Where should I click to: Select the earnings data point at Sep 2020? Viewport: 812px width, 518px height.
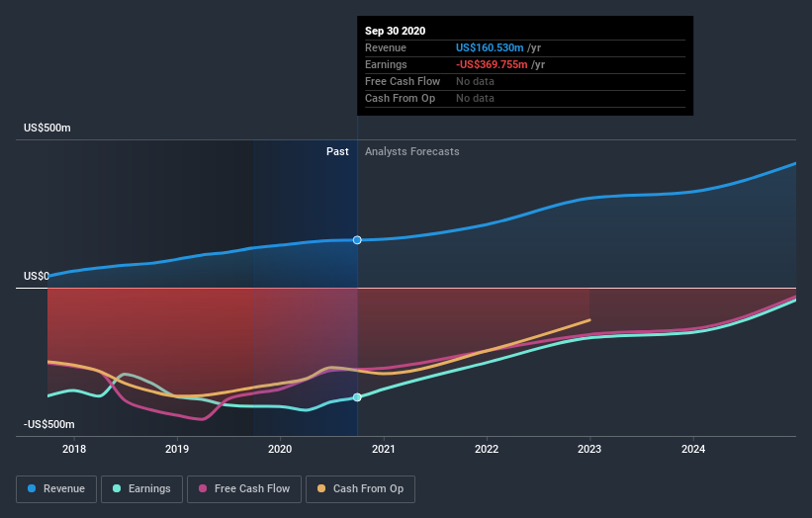pos(357,397)
